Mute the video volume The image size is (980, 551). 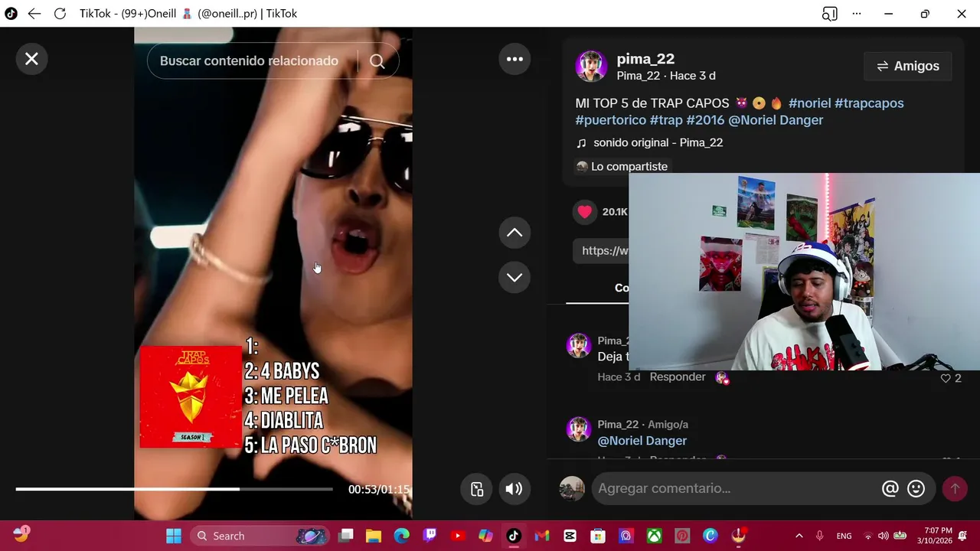coord(514,489)
